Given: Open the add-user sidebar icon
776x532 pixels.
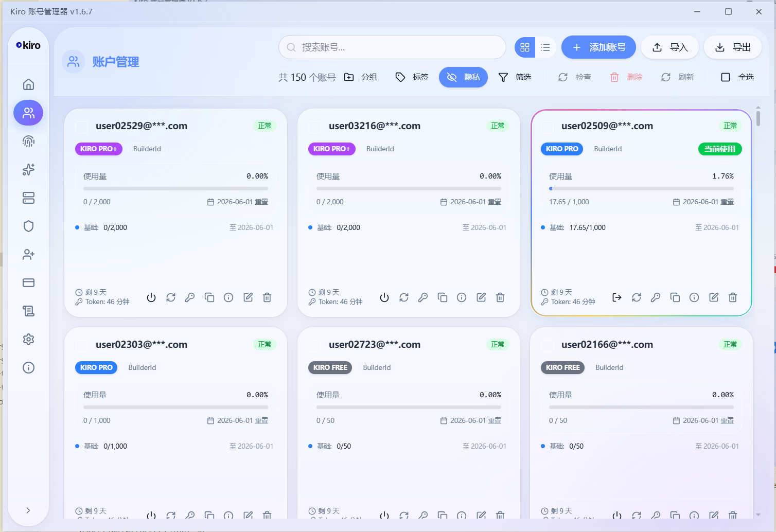Looking at the screenshot, I should (28, 254).
